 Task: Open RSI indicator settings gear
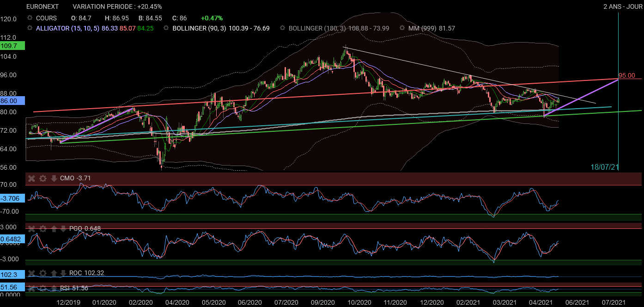43,289
